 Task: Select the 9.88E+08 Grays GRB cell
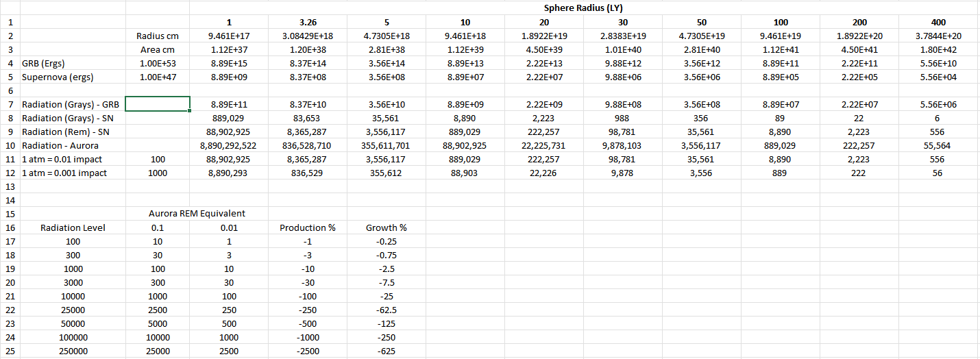pos(623,104)
